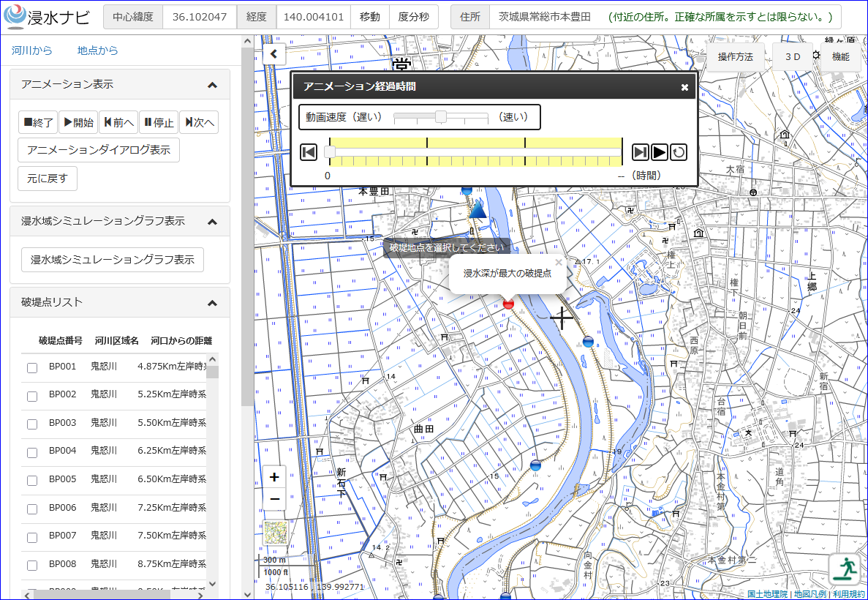Collapse the side panel with the left arrow
The image size is (868, 600).
273,53
